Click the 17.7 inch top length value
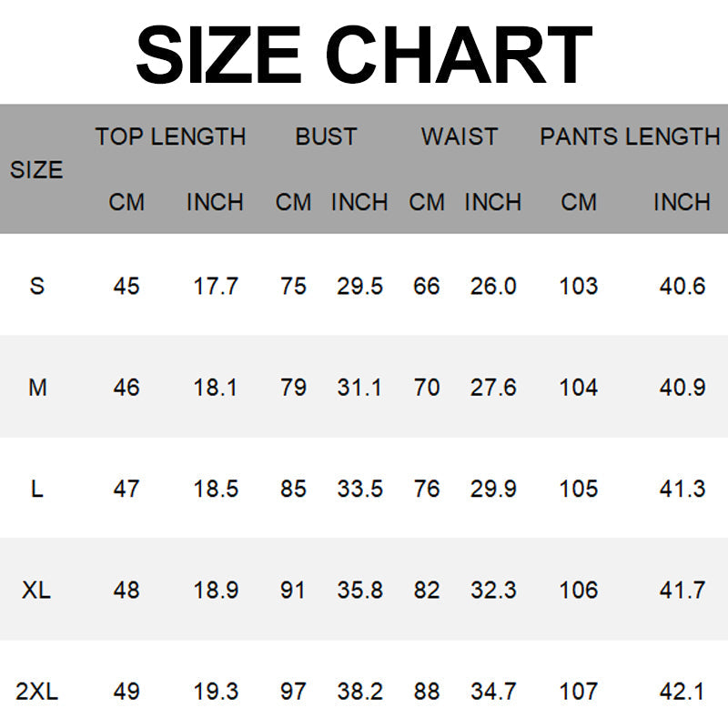The width and height of the screenshot is (728, 728). (x=216, y=286)
